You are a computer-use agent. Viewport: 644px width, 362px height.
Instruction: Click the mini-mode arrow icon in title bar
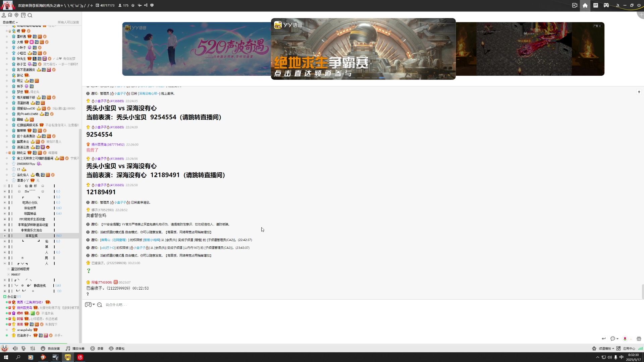pyautogui.click(x=618, y=5)
